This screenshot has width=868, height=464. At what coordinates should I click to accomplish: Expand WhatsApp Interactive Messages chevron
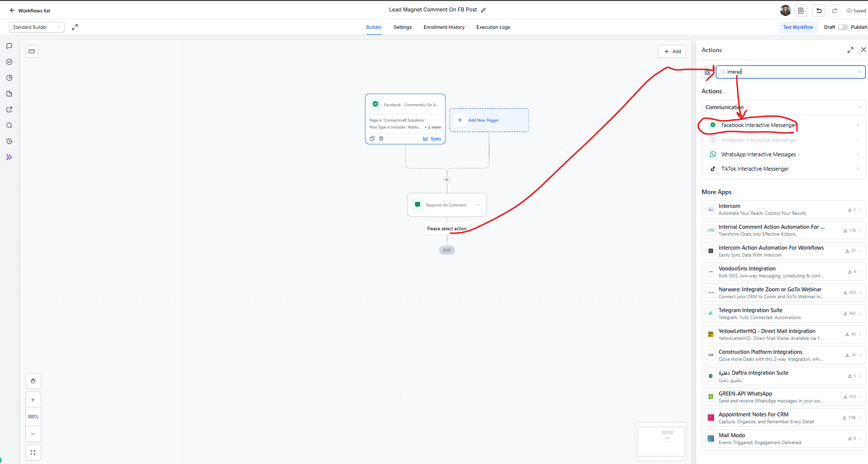858,154
